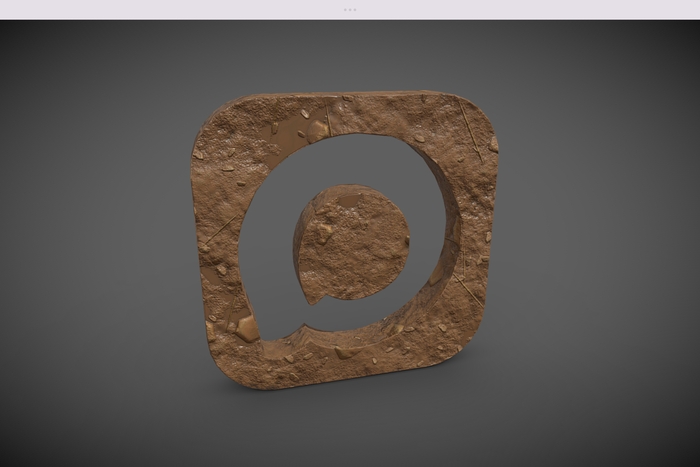Screen dimensions: 700x467
Task: Click the empty viewport area below the model
Action: click(350, 425)
